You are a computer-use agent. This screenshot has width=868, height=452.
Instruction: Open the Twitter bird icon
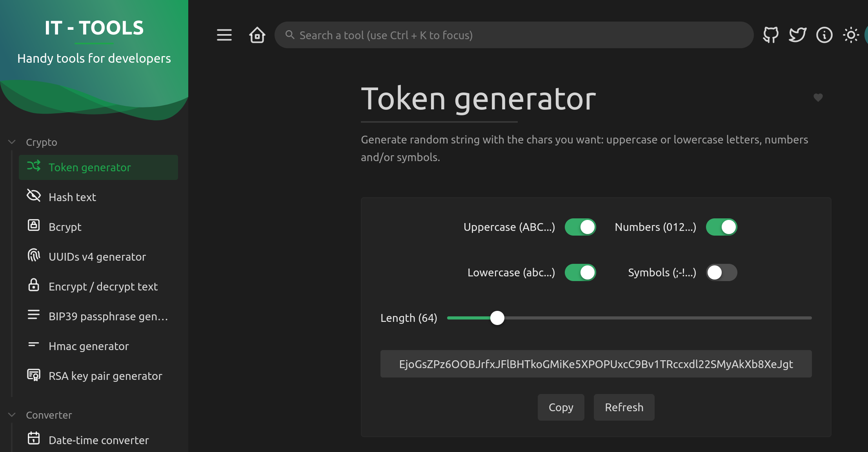[797, 35]
